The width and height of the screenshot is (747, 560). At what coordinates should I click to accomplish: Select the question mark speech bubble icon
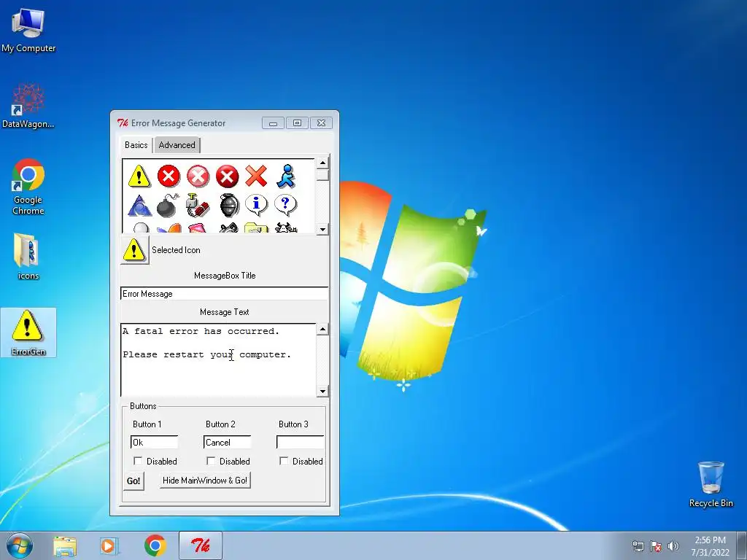click(285, 205)
